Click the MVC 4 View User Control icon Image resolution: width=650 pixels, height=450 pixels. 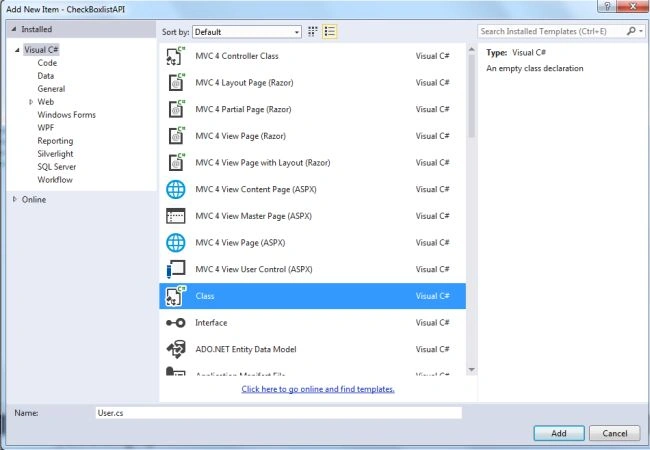point(176,269)
